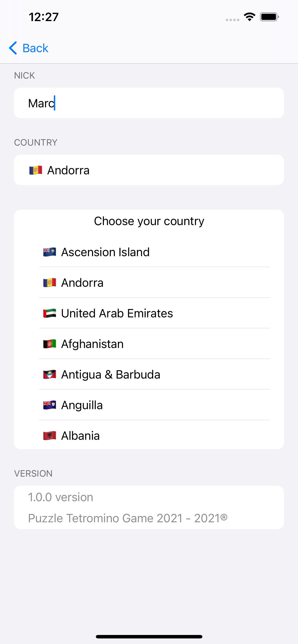The width and height of the screenshot is (298, 644).
Task: Focus the Nick text field containing Marc
Action: [x=149, y=103]
